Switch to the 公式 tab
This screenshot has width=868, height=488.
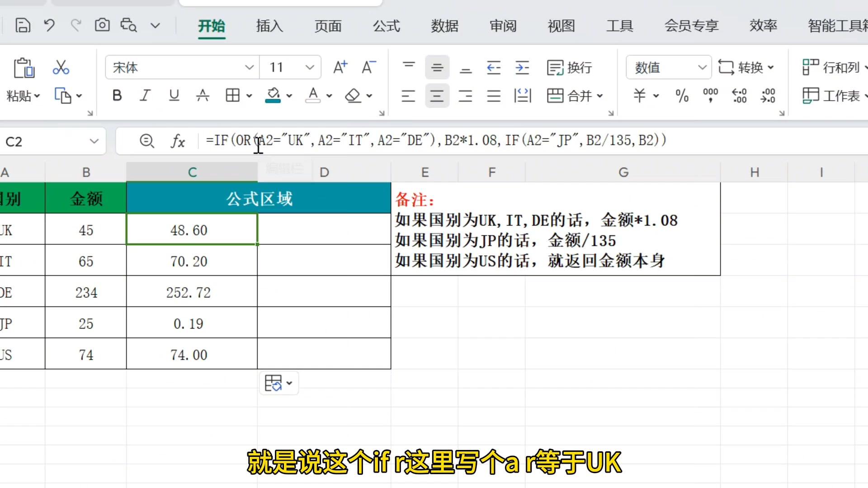click(387, 26)
